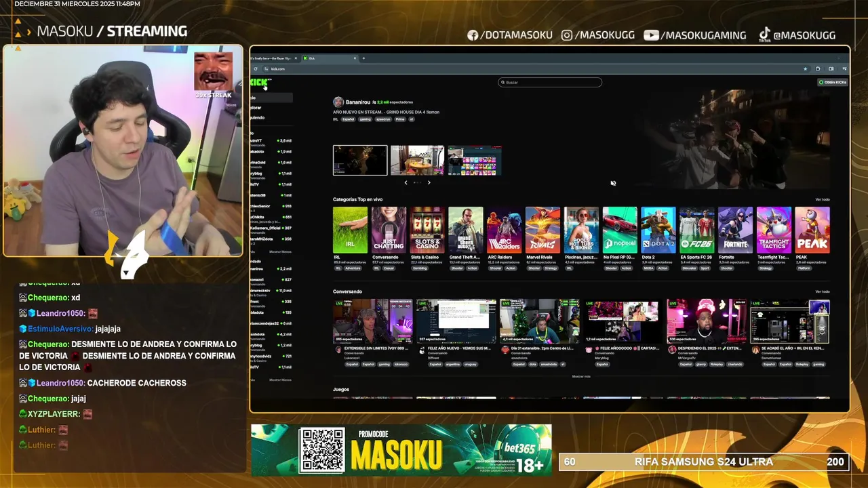Open the Slots & Casino category card
This screenshot has height=488, width=868.
click(x=427, y=230)
